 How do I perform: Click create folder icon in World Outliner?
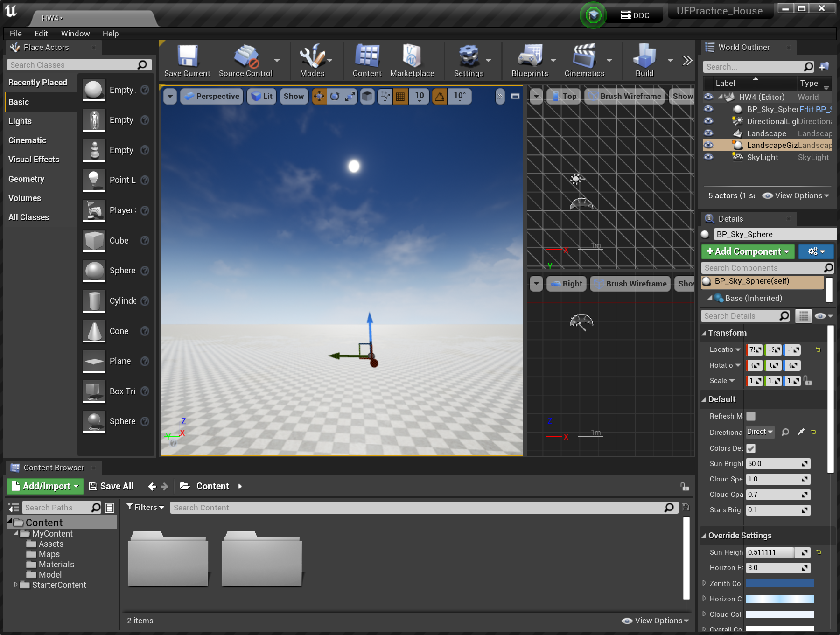point(824,66)
